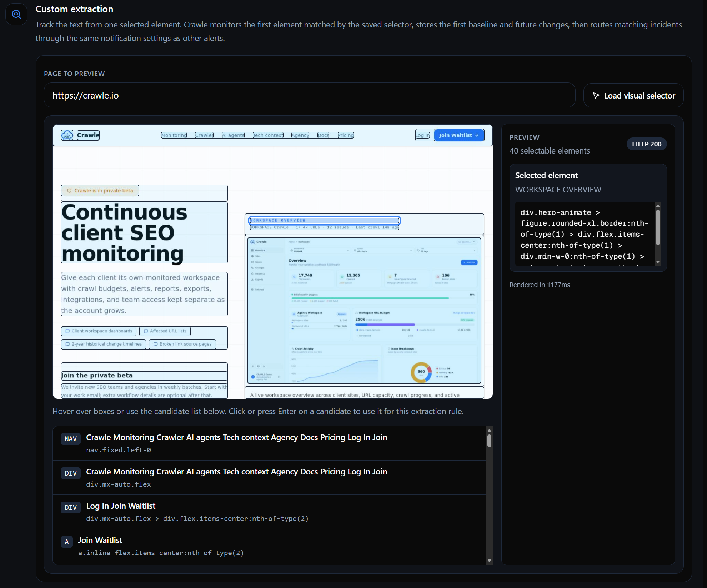
Task: Select the Join Waitlist button in preview
Action: pos(459,135)
